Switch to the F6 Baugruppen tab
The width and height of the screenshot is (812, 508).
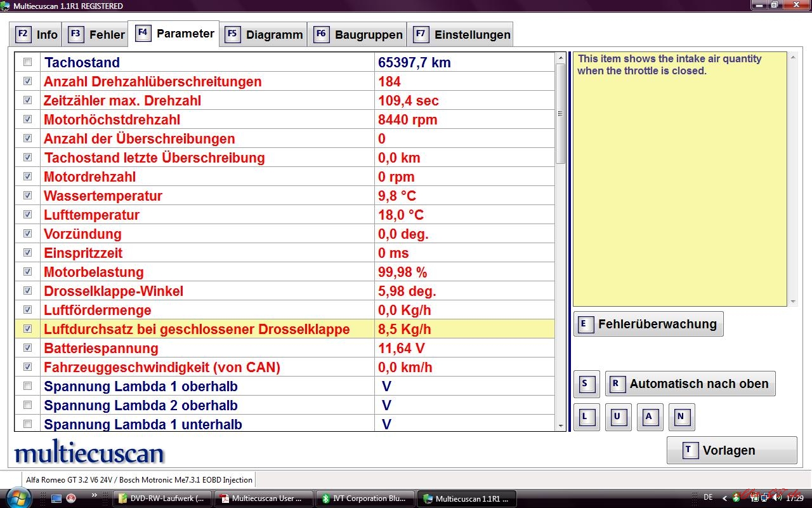(358, 34)
